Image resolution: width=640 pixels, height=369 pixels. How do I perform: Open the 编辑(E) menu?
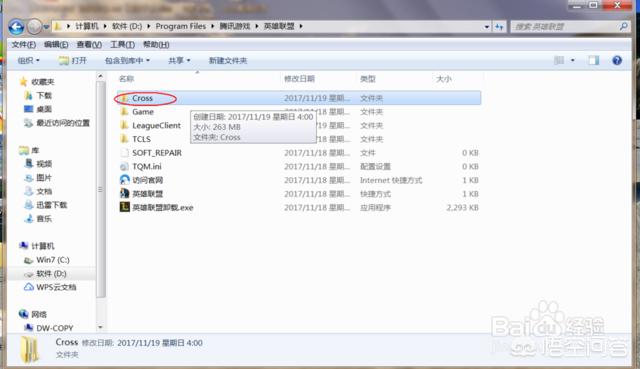[x=56, y=44]
